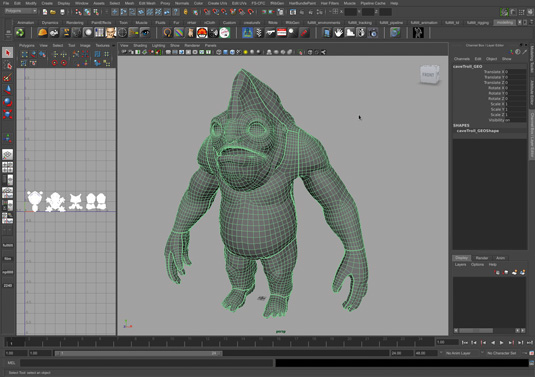
Task: Choose the red Scale tool icon
Action: [8, 114]
